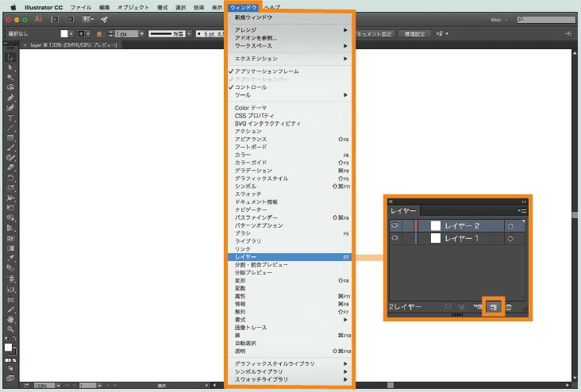Choose 新規ウィンドウ menu item

coord(290,17)
